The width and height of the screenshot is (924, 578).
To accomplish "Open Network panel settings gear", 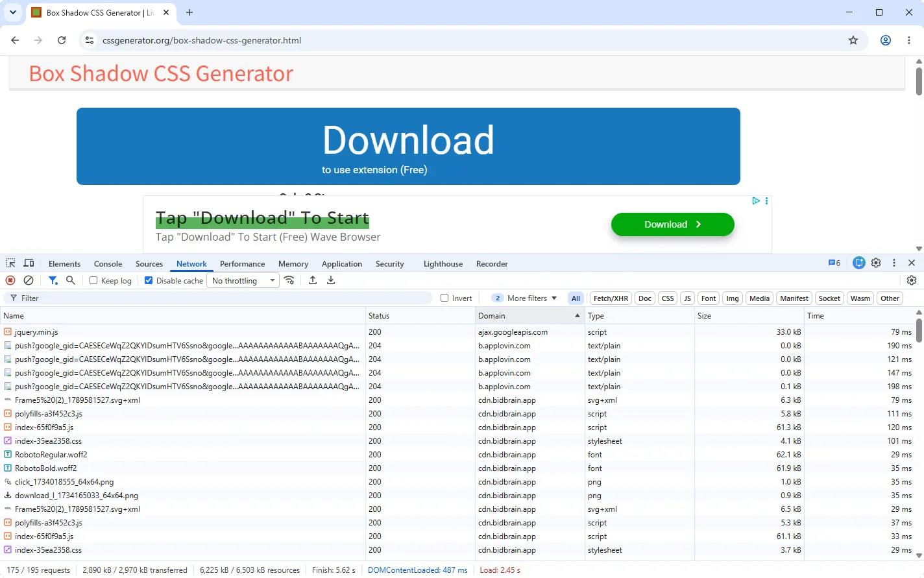I will tap(912, 280).
